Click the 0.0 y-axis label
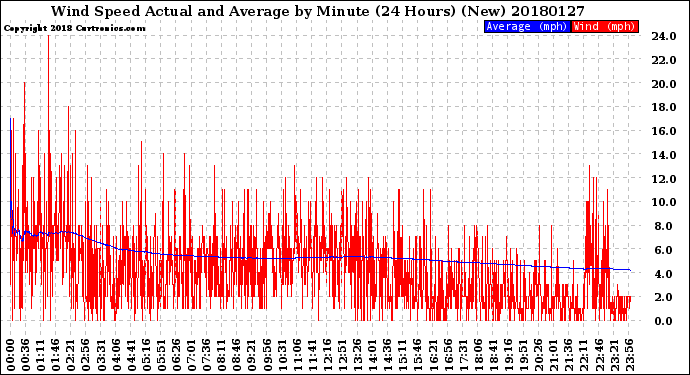The height and width of the screenshot is (375, 690). [664, 321]
